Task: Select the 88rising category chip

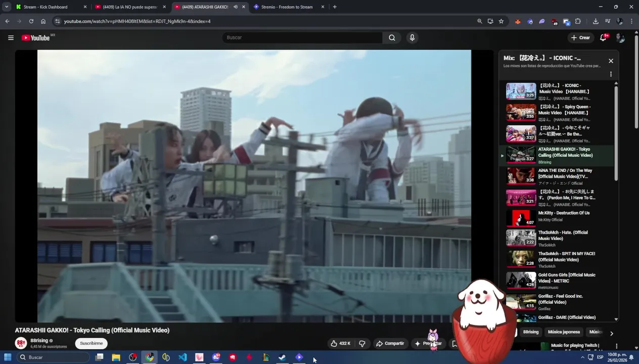Action: point(530,332)
